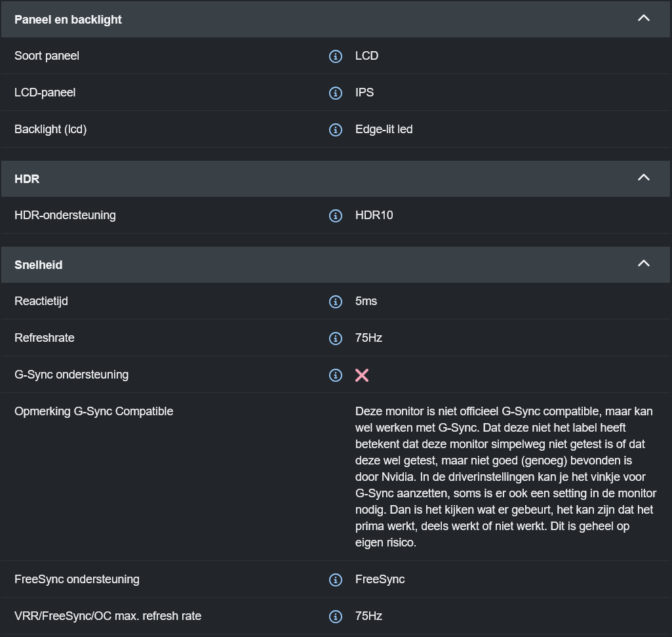Click the FreeSync value text

point(380,579)
